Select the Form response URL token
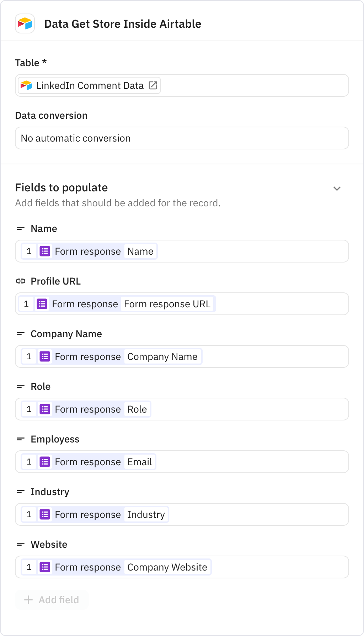The width and height of the screenshot is (364, 636). 117,304
